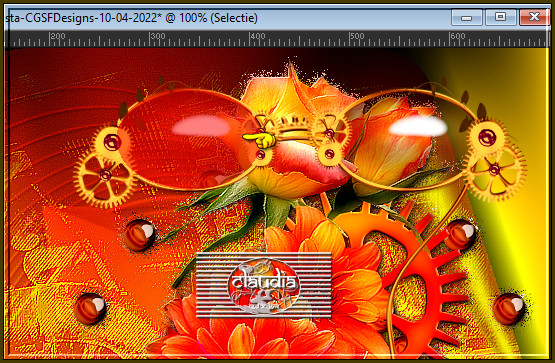Viewport: 555px width, 363px height.
Task: Close the image window
Action: click(x=534, y=18)
